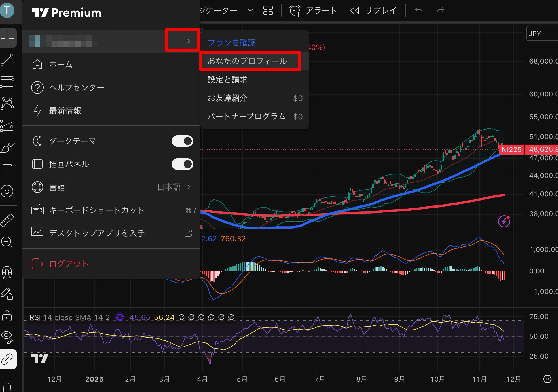Viewport: 558px width, 392px height.
Task: Select あなたのプロフィール menu item
Action: (247, 61)
